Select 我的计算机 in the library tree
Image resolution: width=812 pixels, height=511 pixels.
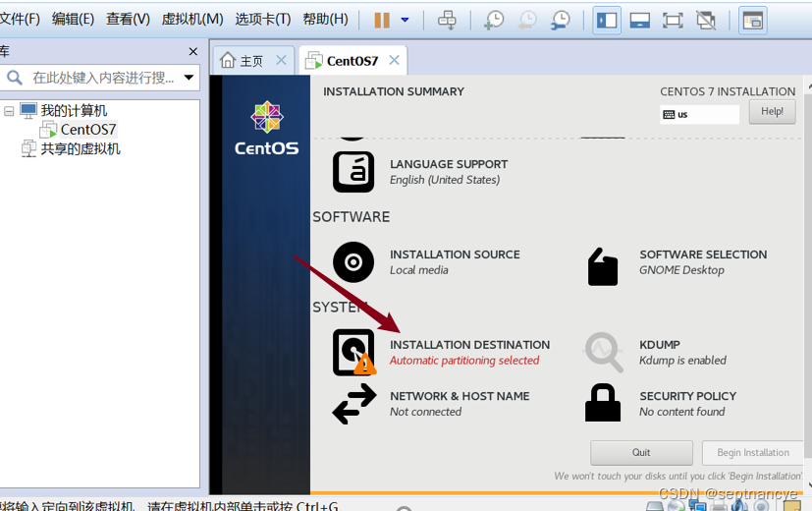(x=74, y=110)
